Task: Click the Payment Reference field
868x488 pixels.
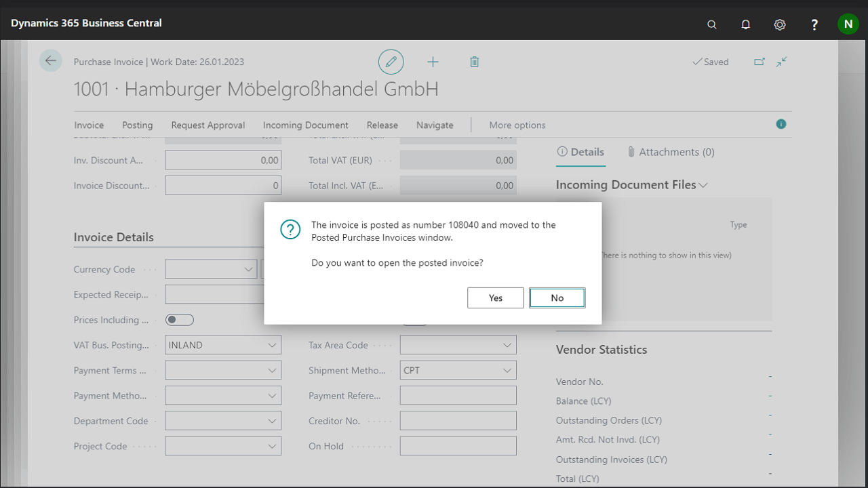Action: [x=458, y=396]
